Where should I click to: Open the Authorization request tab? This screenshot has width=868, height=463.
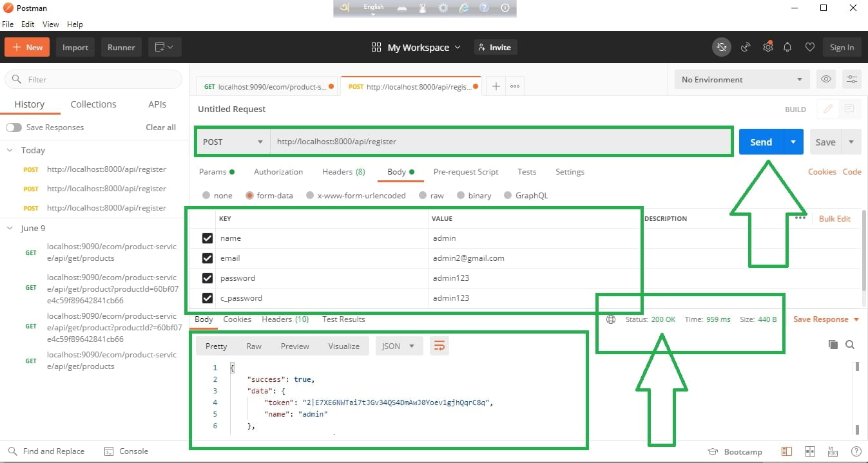278,172
